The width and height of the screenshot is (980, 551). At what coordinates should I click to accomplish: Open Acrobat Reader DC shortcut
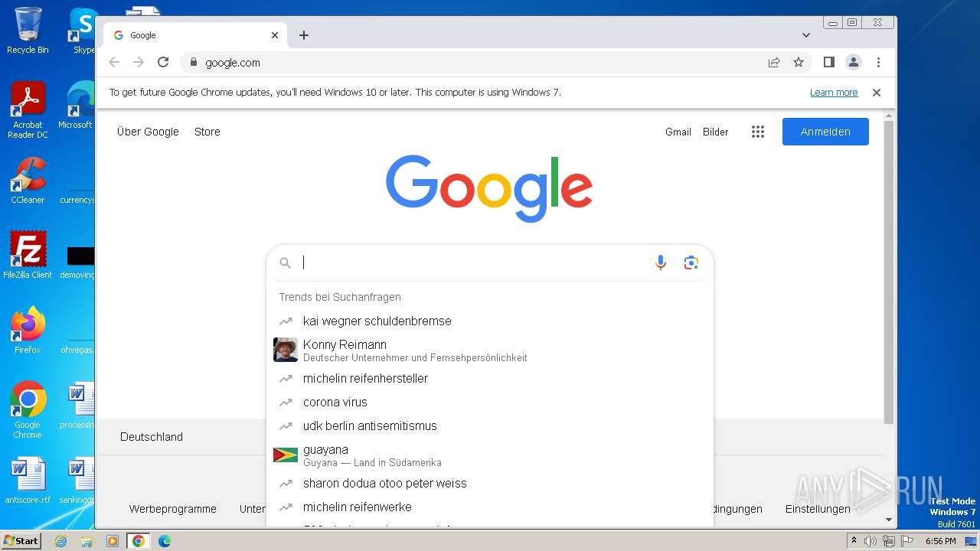pos(28,111)
